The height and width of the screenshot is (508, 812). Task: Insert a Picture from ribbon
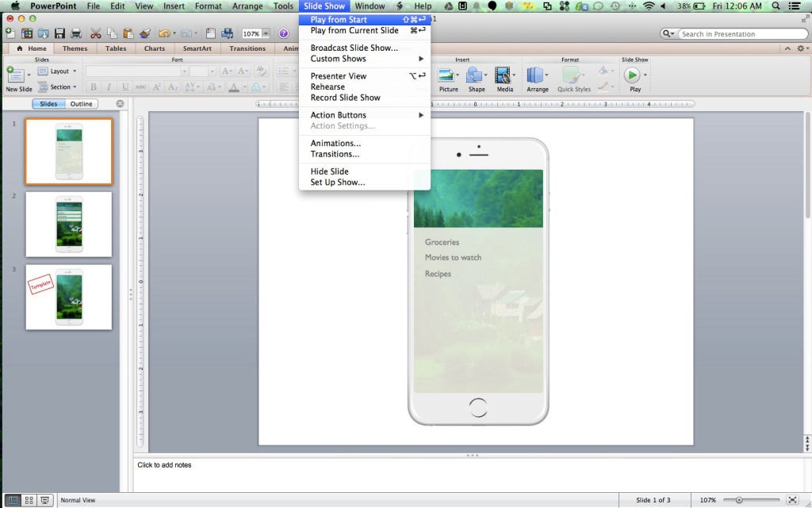[x=449, y=79]
